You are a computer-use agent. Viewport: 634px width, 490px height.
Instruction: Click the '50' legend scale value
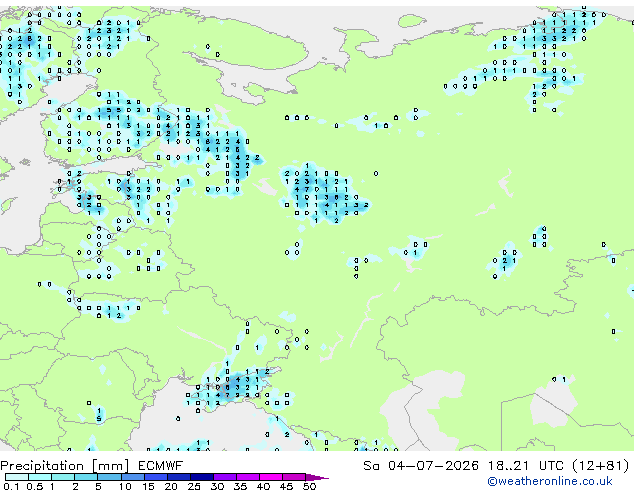[x=309, y=486]
